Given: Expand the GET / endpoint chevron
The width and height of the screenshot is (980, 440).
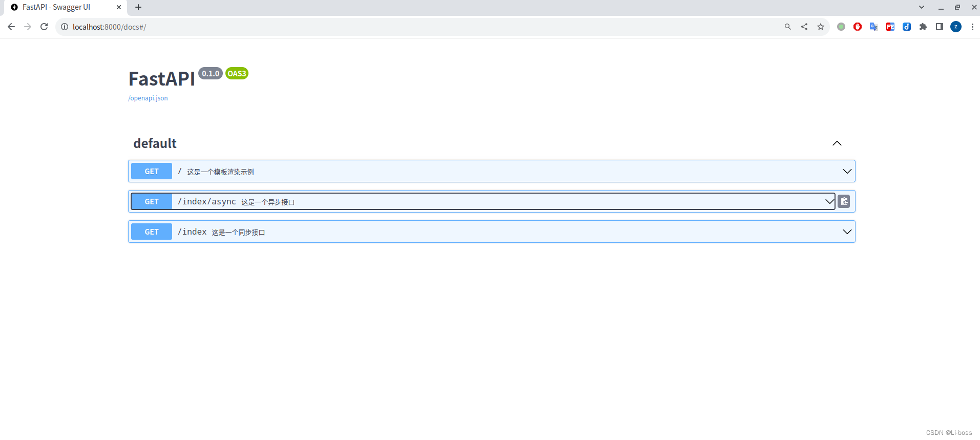Looking at the screenshot, I should click(x=847, y=171).
